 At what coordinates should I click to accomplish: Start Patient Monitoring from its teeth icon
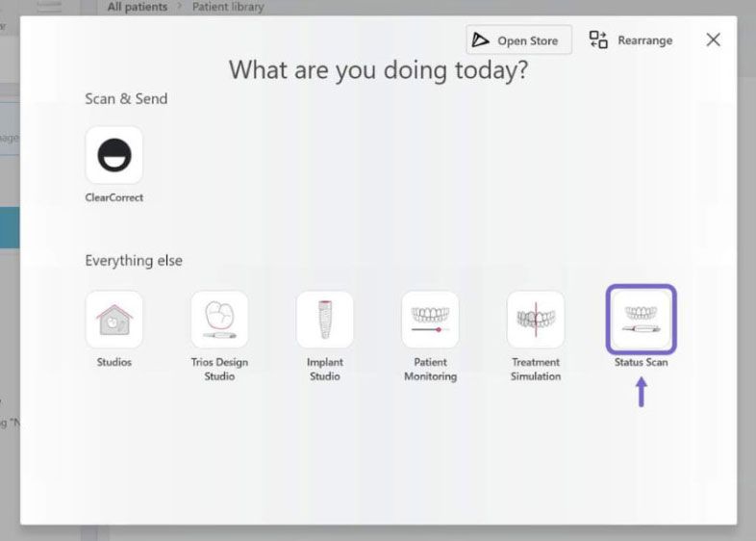430,320
